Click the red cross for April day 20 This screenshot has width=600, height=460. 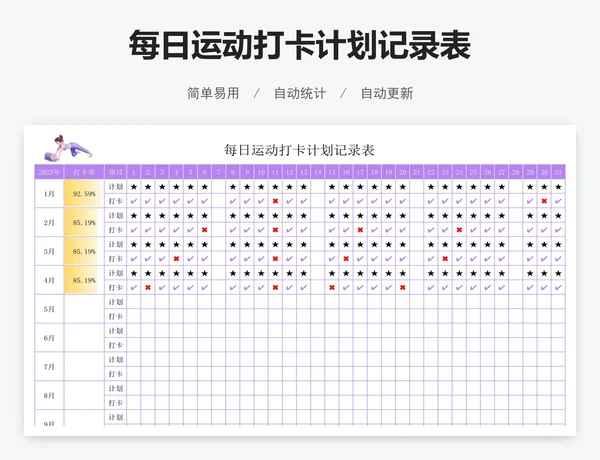(x=403, y=287)
